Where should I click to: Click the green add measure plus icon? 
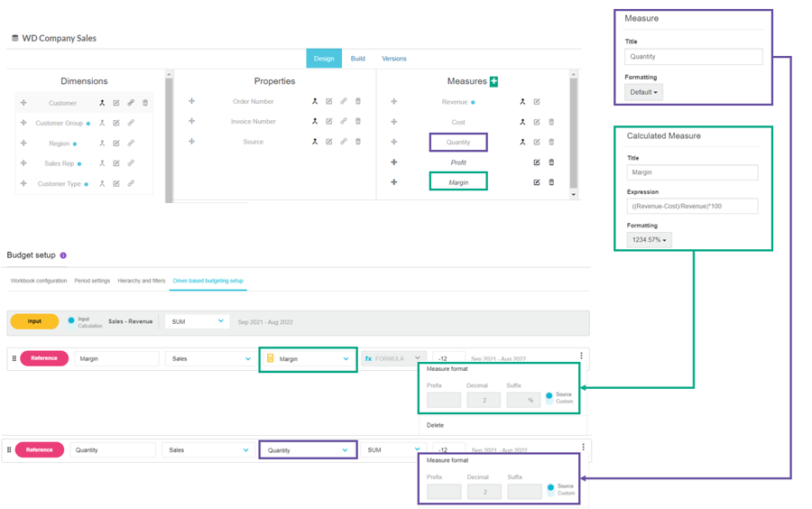click(x=494, y=81)
